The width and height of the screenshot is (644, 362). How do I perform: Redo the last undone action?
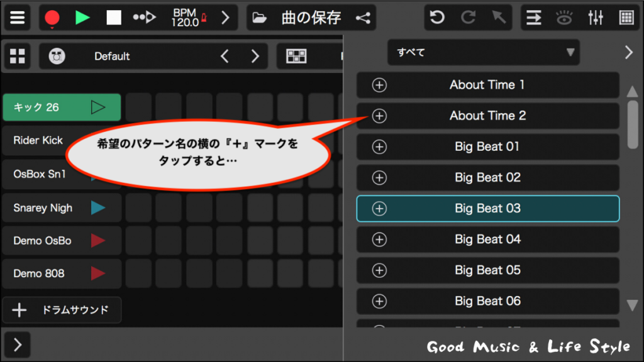point(468,18)
